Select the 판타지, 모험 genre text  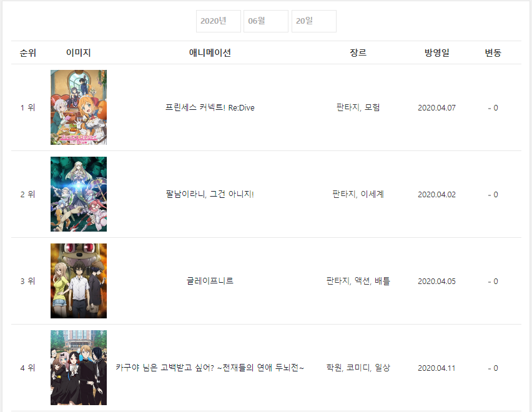pyautogui.click(x=358, y=107)
